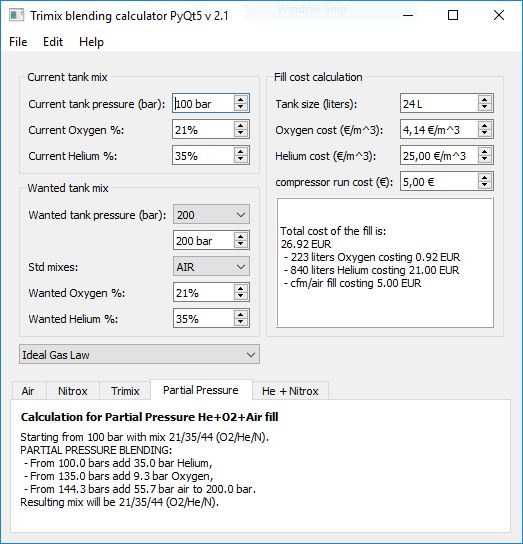Increase the 200 bar wanted pressure spinner
This screenshot has height=544, width=523.
click(x=241, y=236)
